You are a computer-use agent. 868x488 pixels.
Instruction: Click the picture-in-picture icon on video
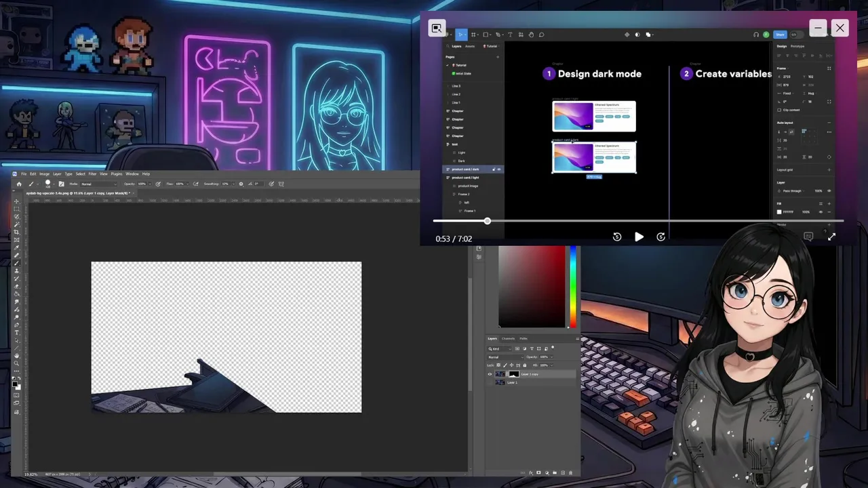437,28
